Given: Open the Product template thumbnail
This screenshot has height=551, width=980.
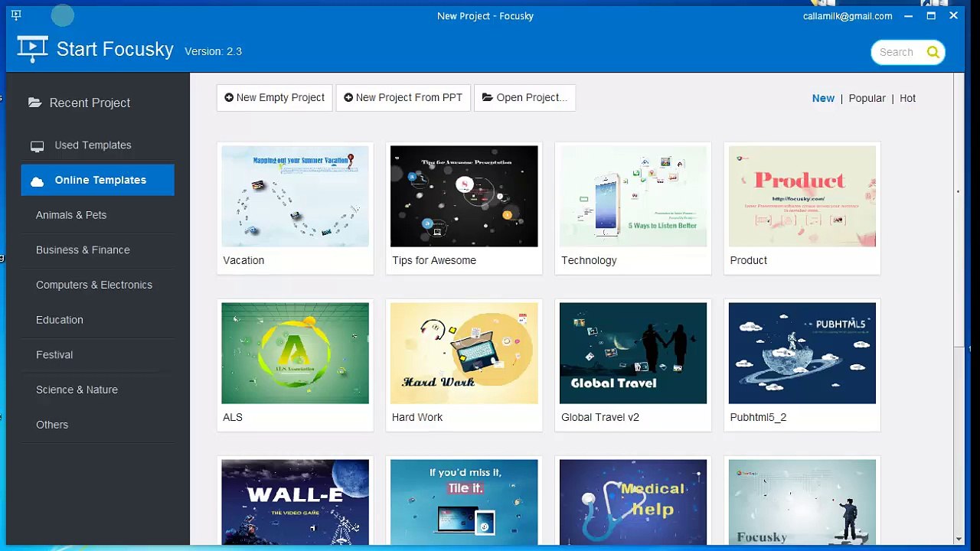Looking at the screenshot, I should click(802, 196).
